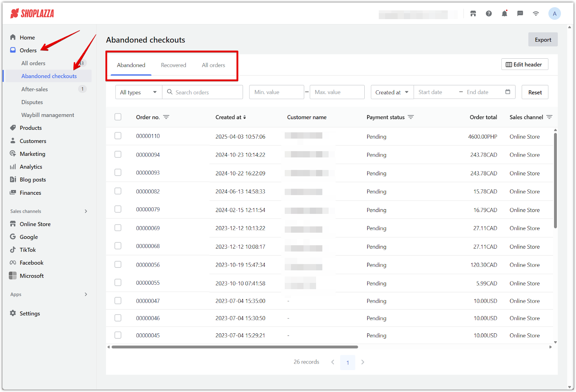Open the All types dropdown
This screenshot has width=576, height=392.
(x=139, y=92)
